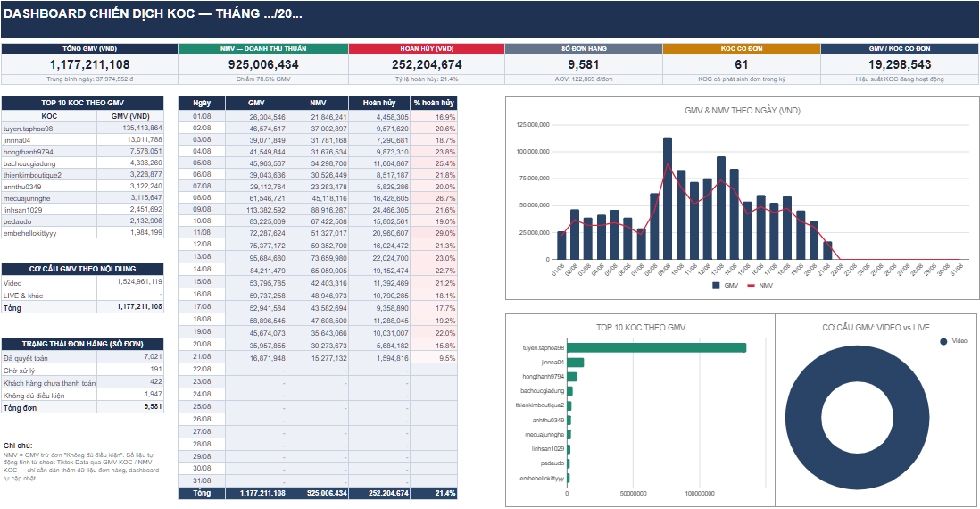Select the pedaudo label in the bar chart

pos(552,463)
